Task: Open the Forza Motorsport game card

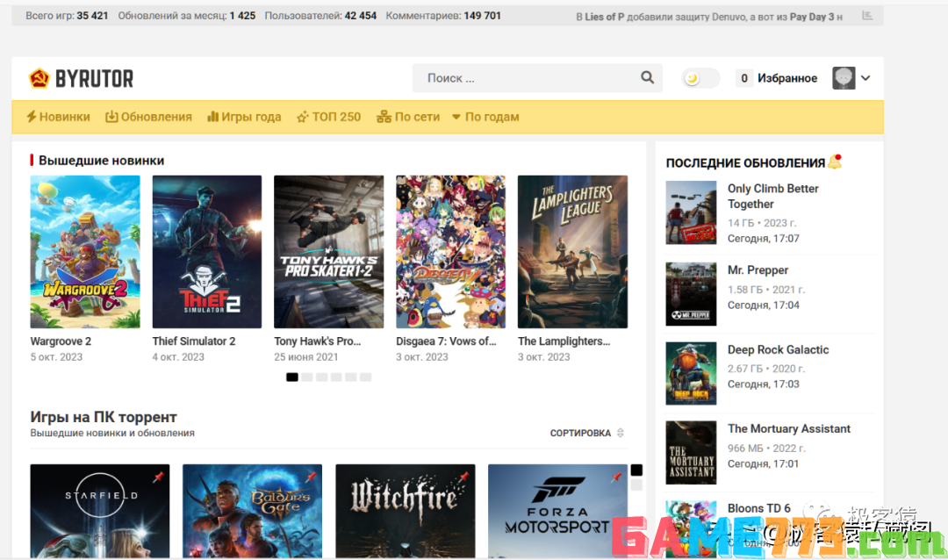Action: click(557, 511)
